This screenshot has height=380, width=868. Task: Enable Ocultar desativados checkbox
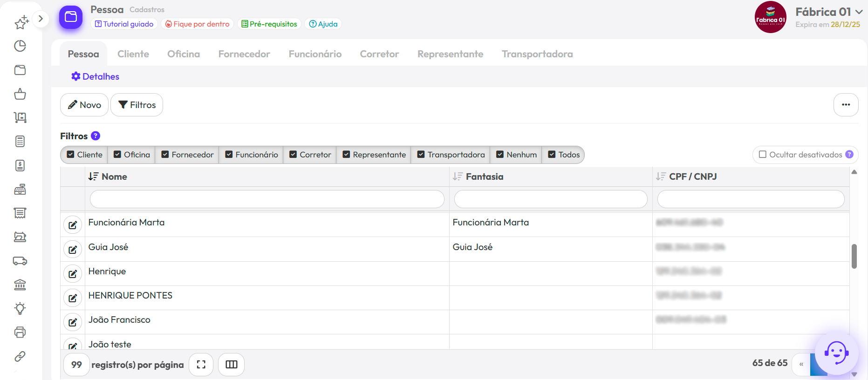(763, 155)
